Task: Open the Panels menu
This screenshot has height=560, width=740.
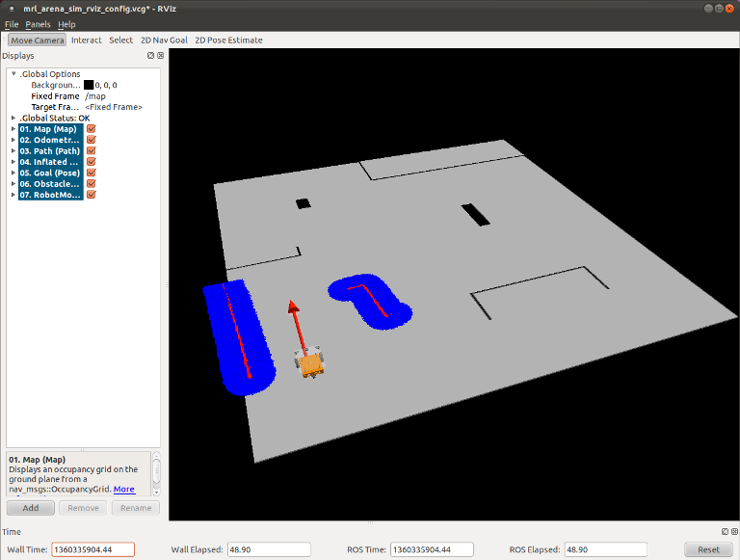Action: pyautogui.click(x=39, y=24)
